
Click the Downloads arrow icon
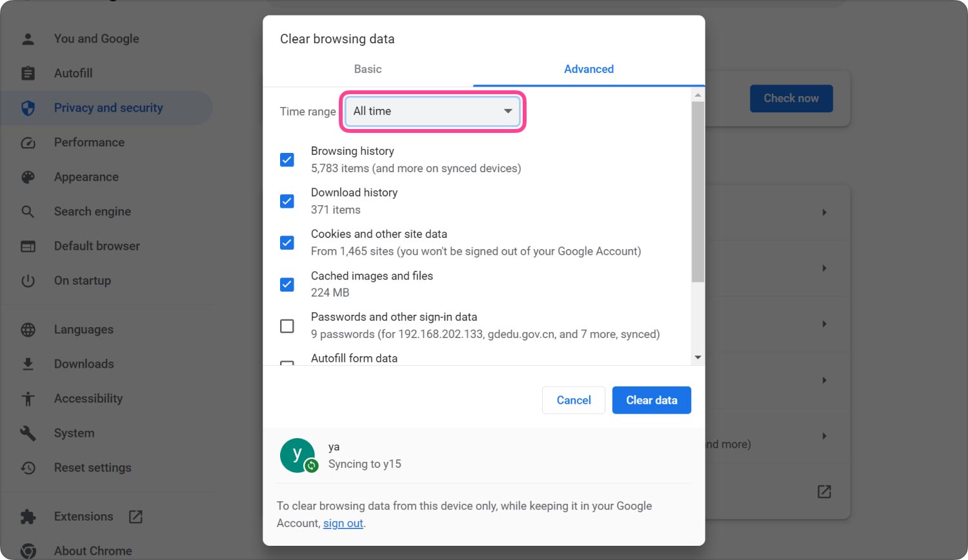(28, 364)
